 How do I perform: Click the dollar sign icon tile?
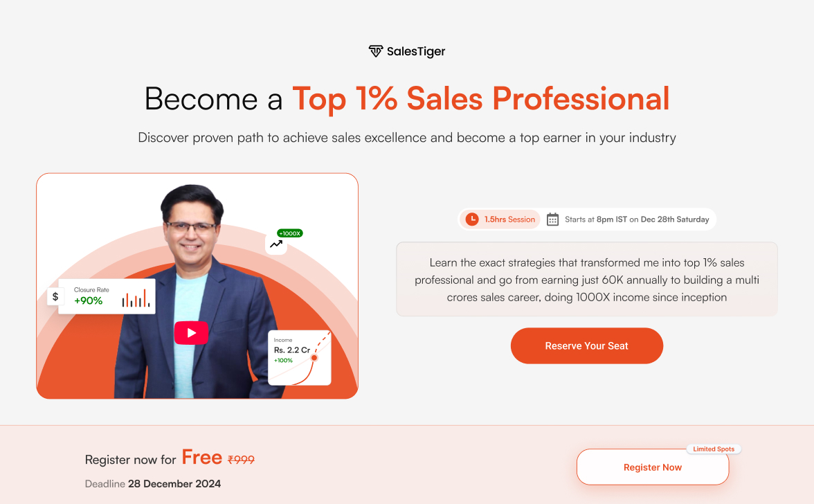55,297
